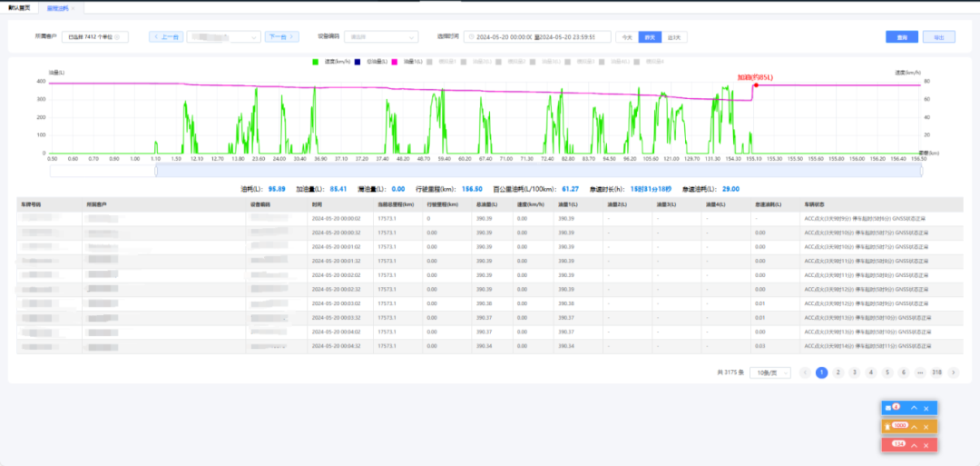Image resolution: width=980 pixels, height=466 pixels.
Task: Edit start time 2024-05-20 00:00:00
Action: pos(505,37)
